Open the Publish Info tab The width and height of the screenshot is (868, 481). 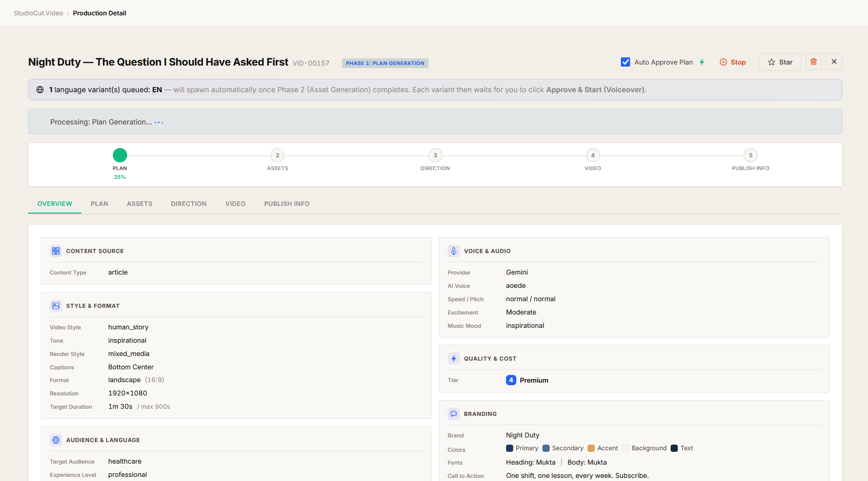(x=287, y=204)
